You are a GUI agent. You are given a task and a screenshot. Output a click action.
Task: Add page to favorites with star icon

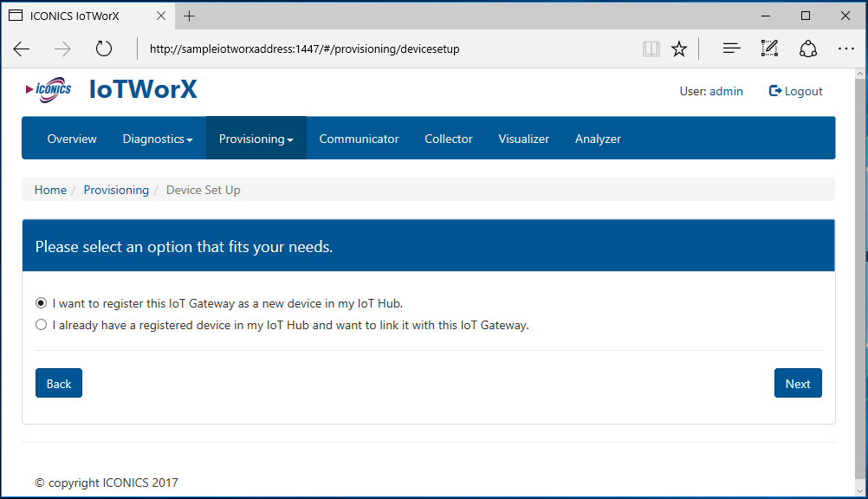click(x=679, y=49)
